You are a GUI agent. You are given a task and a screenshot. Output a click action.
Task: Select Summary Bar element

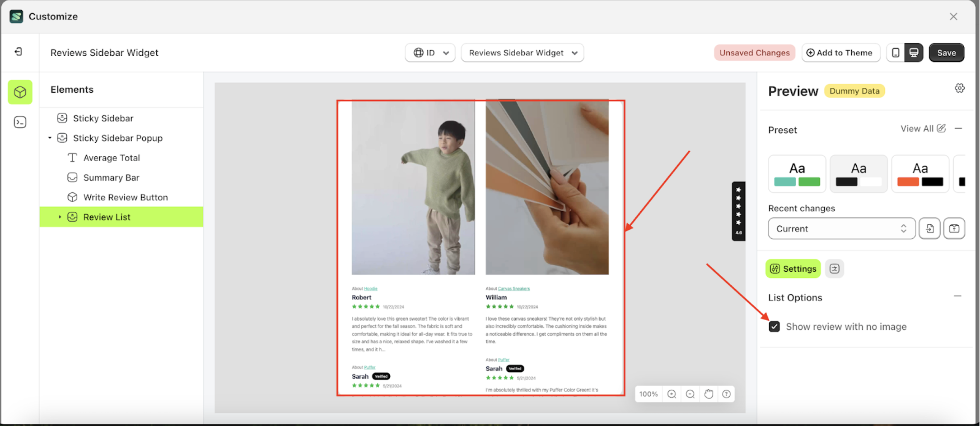(x=111, y=178)
